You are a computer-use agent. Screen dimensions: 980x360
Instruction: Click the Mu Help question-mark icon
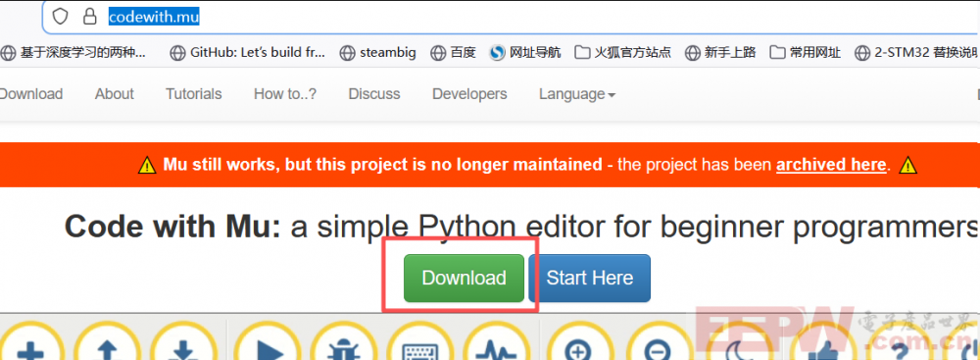coord(899,340)
